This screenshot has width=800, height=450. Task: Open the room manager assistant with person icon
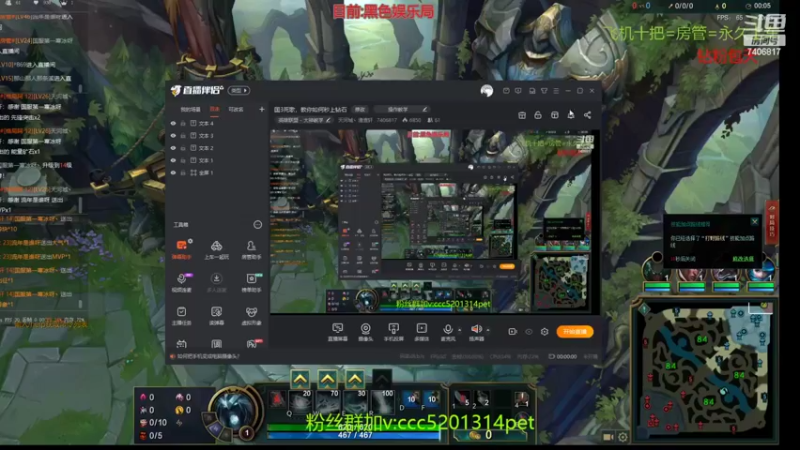click(x=251, y=249)
